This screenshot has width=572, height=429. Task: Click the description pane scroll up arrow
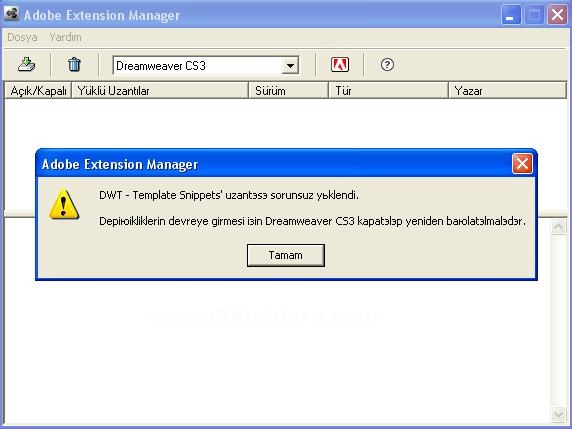point(559,227)
